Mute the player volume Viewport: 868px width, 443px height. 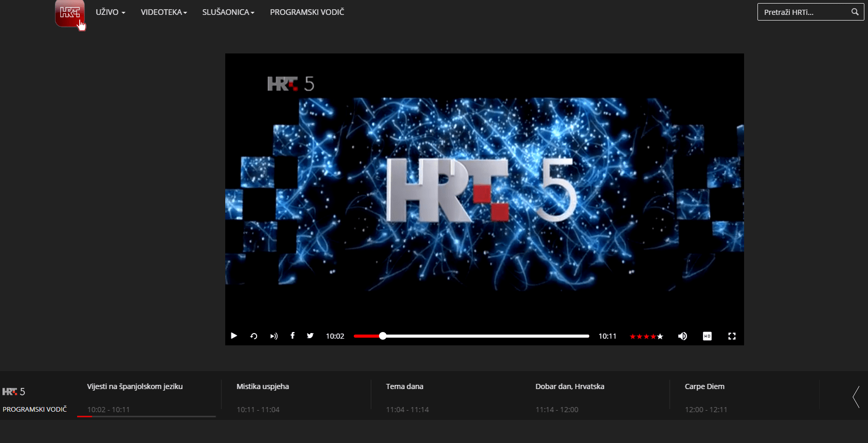click(x=682, y=336)
